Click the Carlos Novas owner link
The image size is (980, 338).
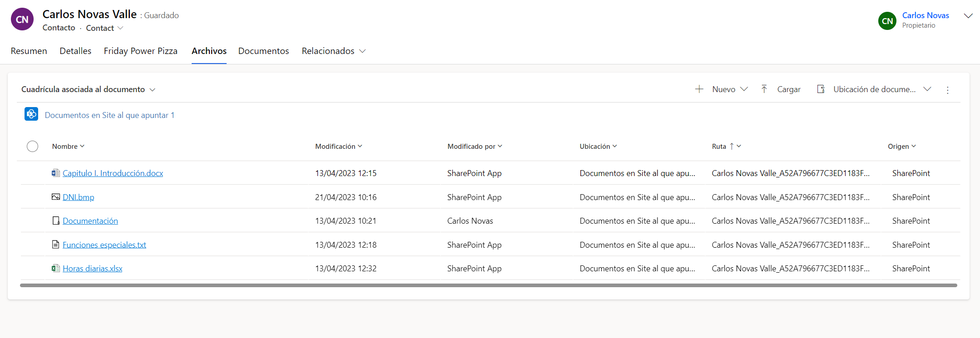pyautogui.click(x=926, y=15)
